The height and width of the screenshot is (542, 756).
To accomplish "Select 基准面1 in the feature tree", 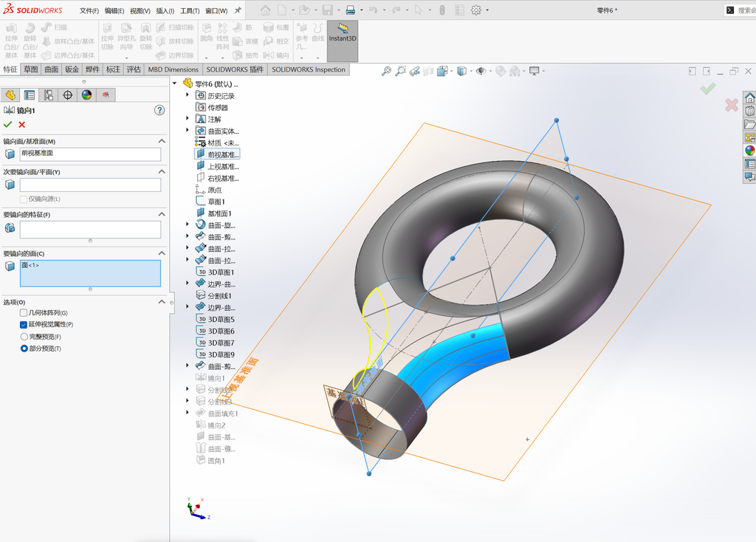I will pyautogui.click(x=214, y=213).
